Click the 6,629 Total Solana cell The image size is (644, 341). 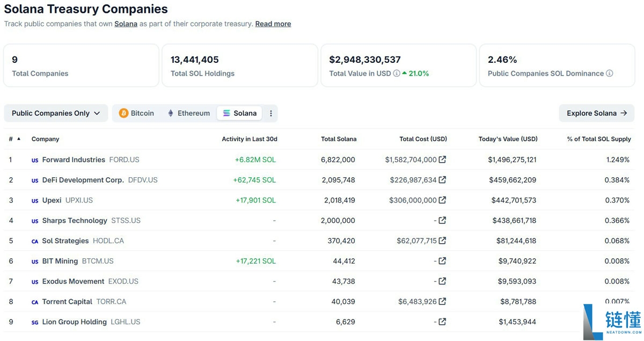[x=346, y=322]
